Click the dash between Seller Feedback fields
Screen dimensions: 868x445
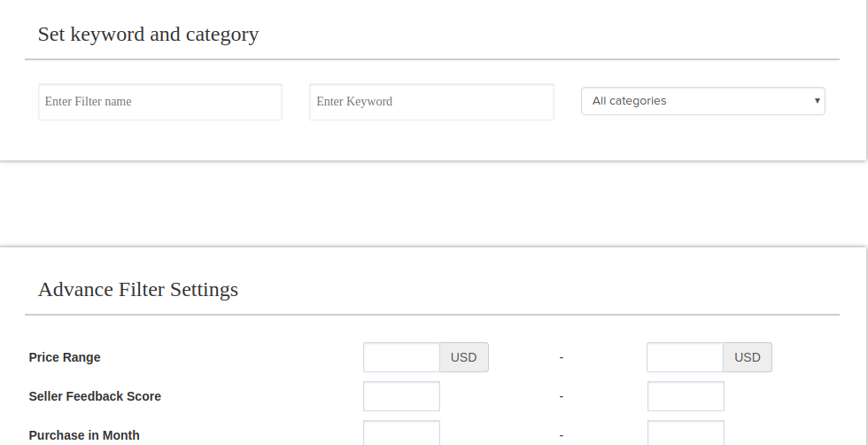(562, 396)
